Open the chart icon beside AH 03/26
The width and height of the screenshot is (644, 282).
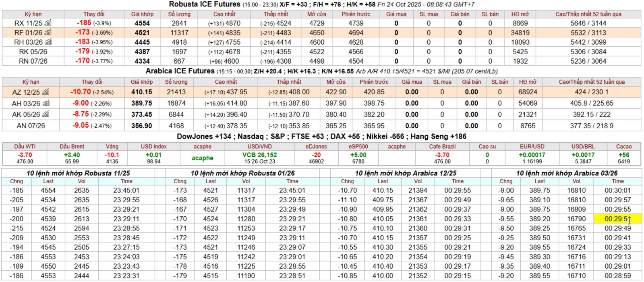pos(46,104)
